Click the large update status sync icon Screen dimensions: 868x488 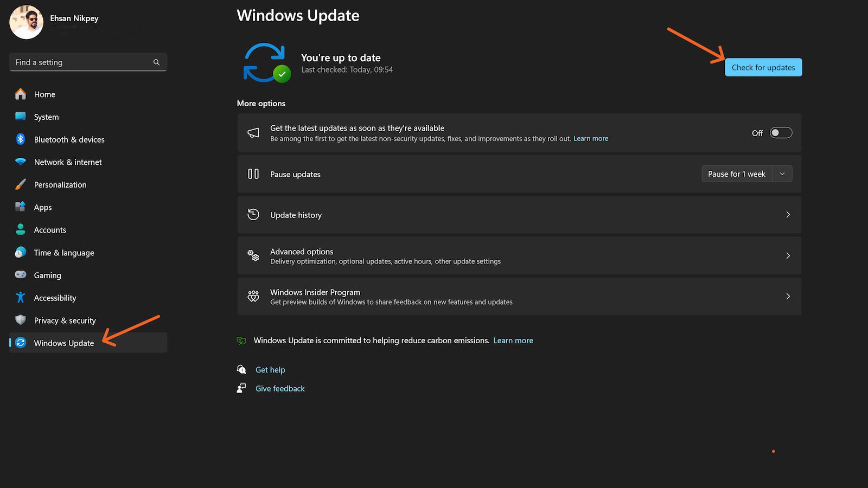click(x=266, y=63)
